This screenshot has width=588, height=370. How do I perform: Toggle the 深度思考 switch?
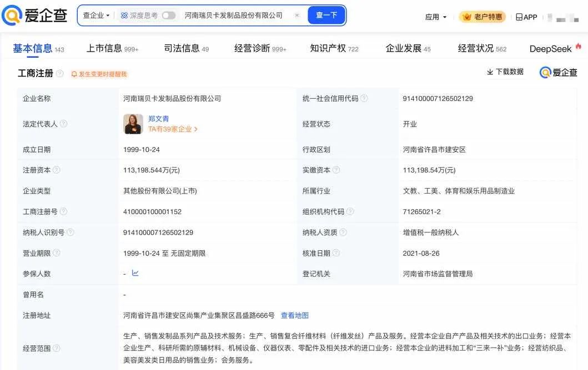click(169, 16)
